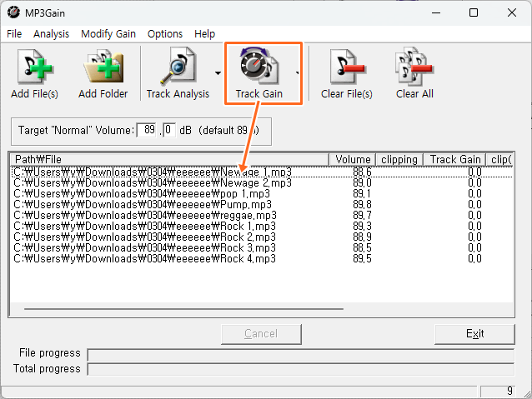Click the target volume integer field showing 89
532x399 pixels.
point(147,130)
